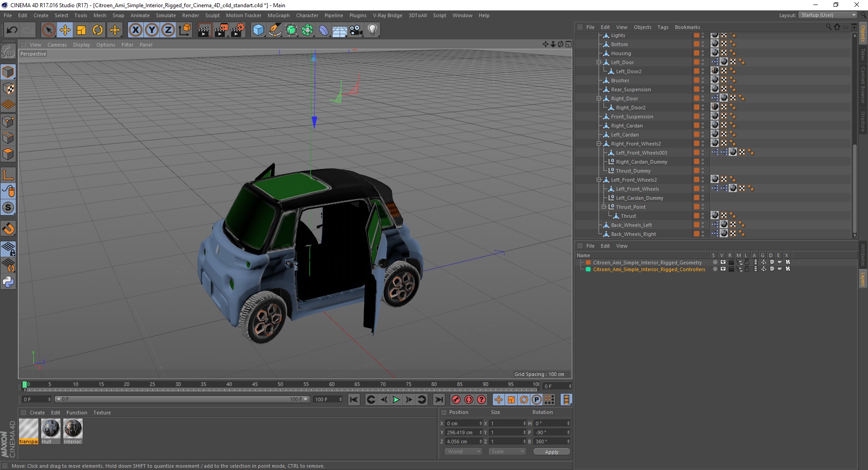Toggle Z axis lock
The image size is (868, 470).
coord(168,30)
